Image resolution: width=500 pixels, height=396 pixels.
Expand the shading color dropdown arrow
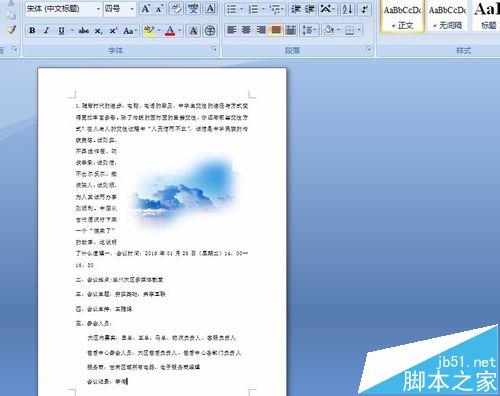(339, 30)
